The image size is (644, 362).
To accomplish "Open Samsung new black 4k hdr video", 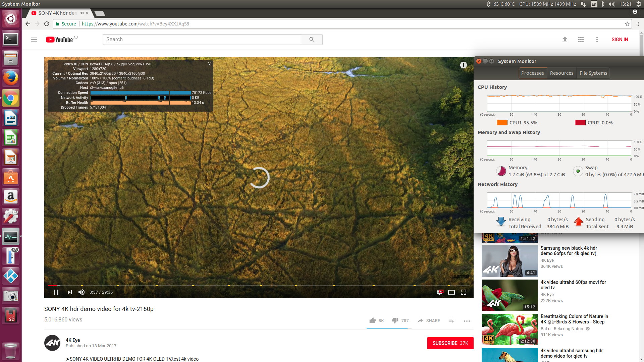I will pos(569,251).
